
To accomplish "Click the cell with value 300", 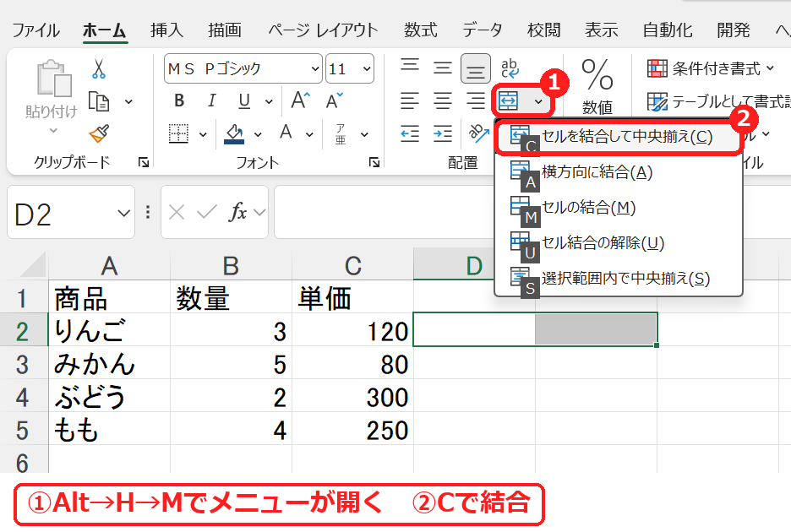I will [352, 396].
